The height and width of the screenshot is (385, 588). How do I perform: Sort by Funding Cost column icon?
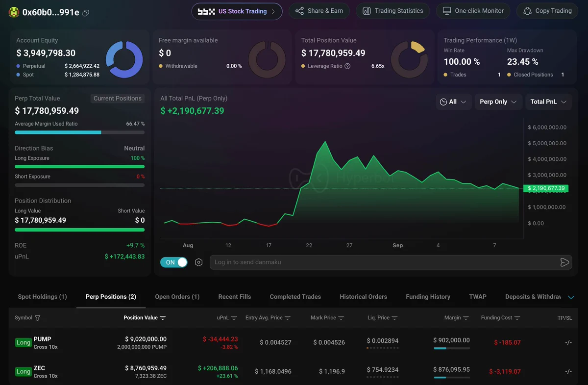[x=517, y=318]
